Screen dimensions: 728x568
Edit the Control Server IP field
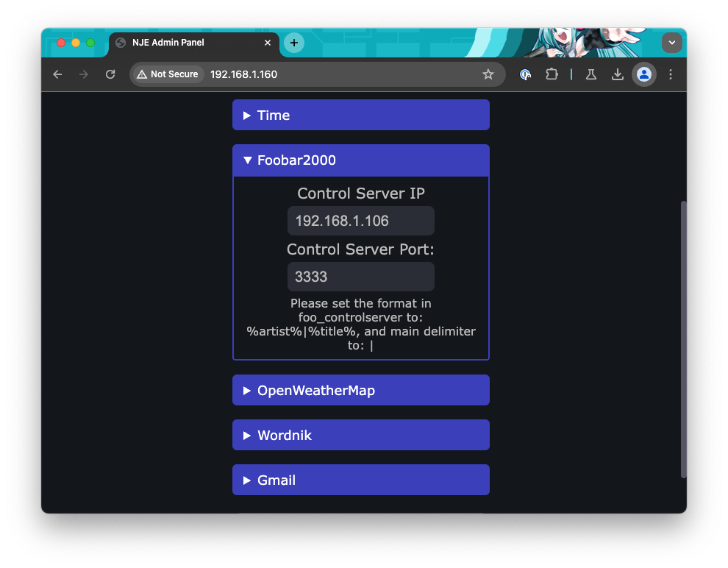pyautogui.click(x=361, y=221)
